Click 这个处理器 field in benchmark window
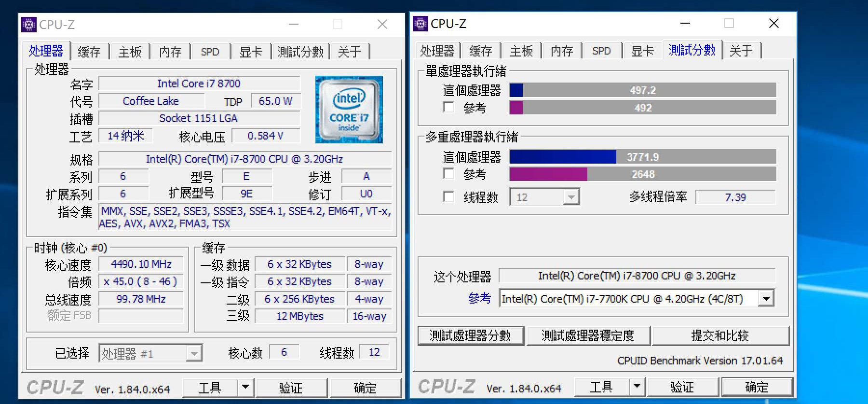Image resolution: width=868 pixels, height=404 pixels. pos(637,276)
